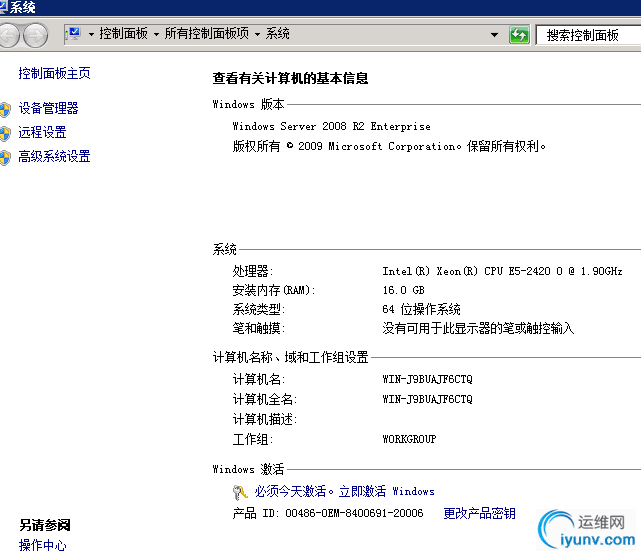The width and height of the screenshot is (641, 556).
Task: Open 设备管理器 link
Action: pos(48,108)
